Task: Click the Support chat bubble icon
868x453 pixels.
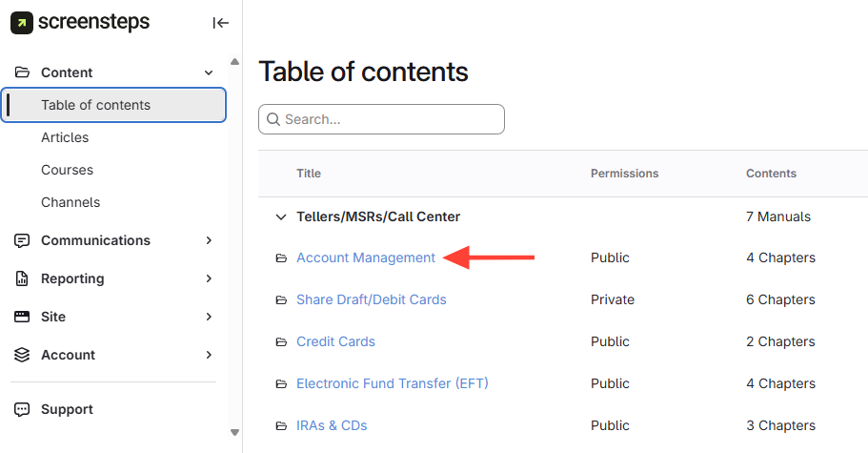Action: [x=22, y=409]
